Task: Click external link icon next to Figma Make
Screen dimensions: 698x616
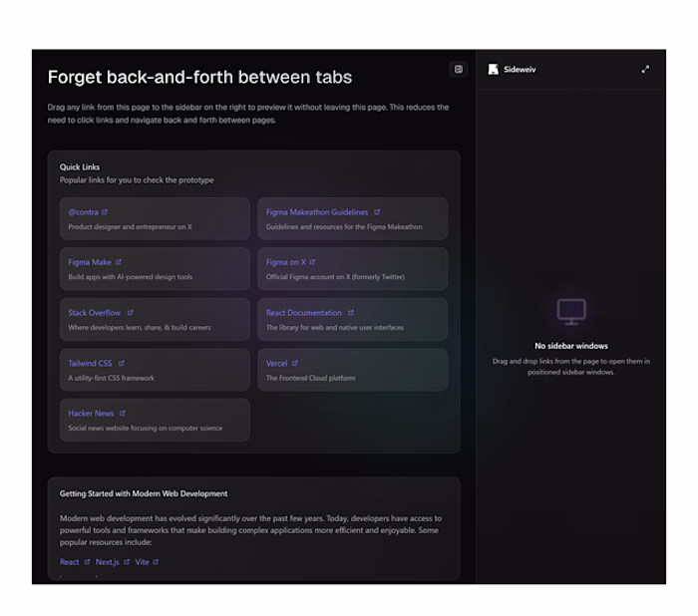Action: pos(119,262)
